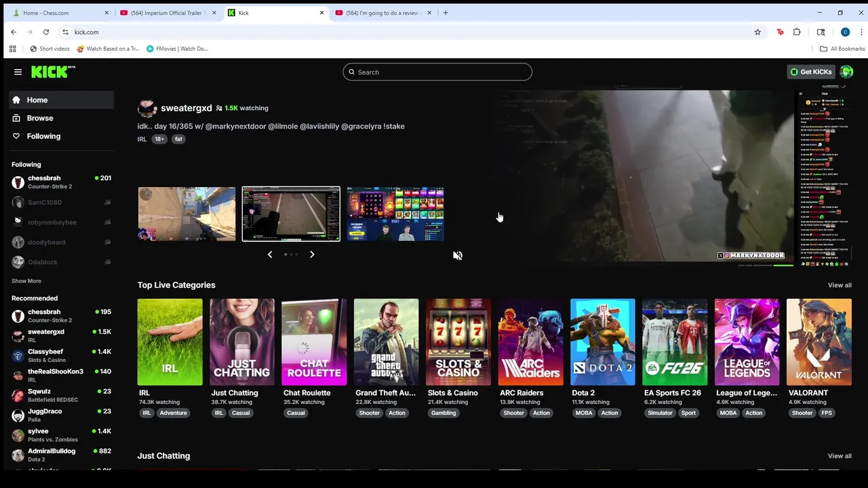Open the browser extensions puzzle icon
The height and width of the screenshot is (488, 868).
pyautogui.click(x=797, y=32)
